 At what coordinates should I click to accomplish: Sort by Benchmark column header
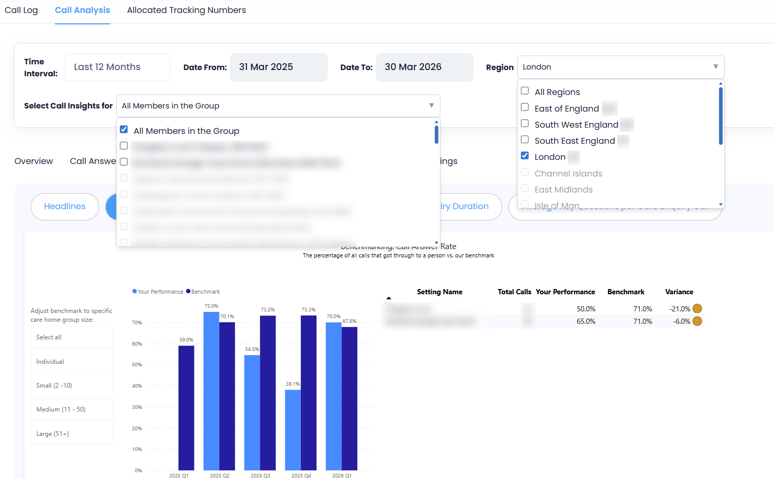[626, 292]
